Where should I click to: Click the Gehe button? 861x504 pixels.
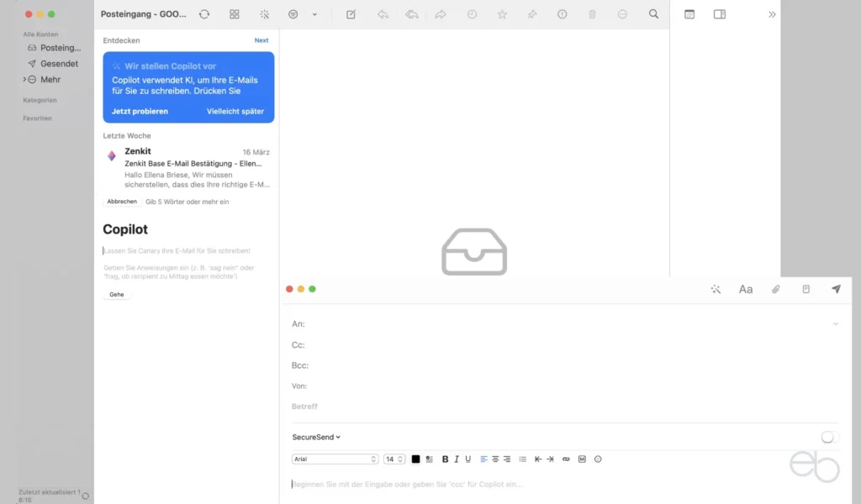click(x=116, y=295)
